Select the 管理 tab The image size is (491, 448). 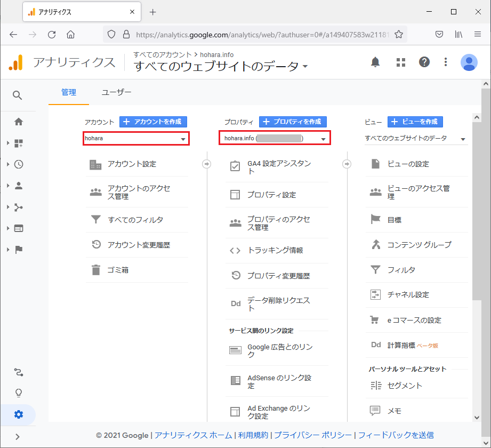[69, 92]
